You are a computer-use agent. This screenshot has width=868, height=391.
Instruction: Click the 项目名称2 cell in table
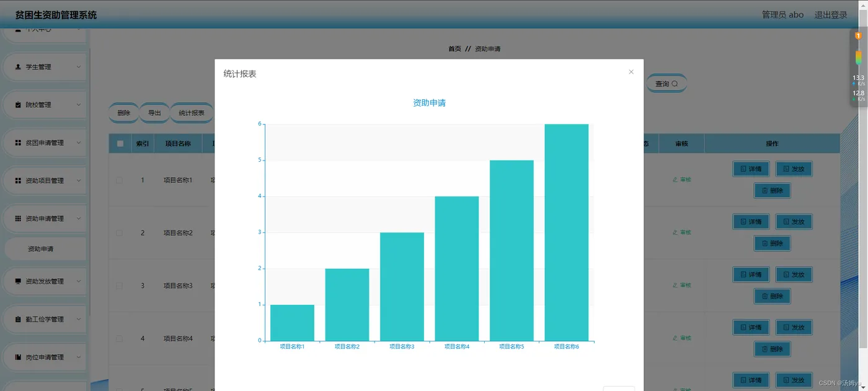tap(178, 233)
